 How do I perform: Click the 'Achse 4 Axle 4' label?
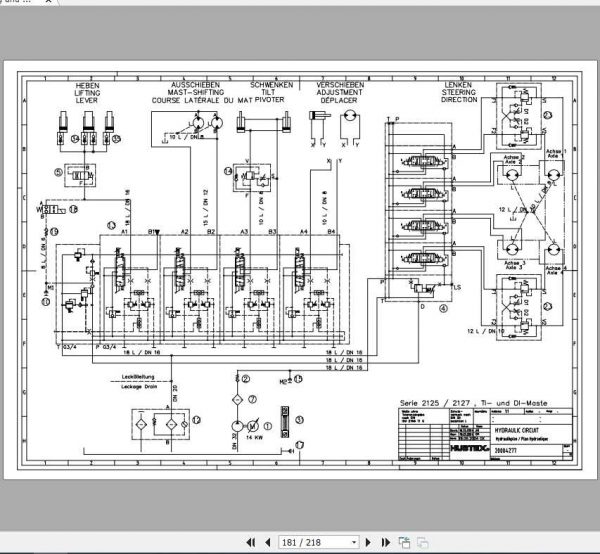[556, 270]
